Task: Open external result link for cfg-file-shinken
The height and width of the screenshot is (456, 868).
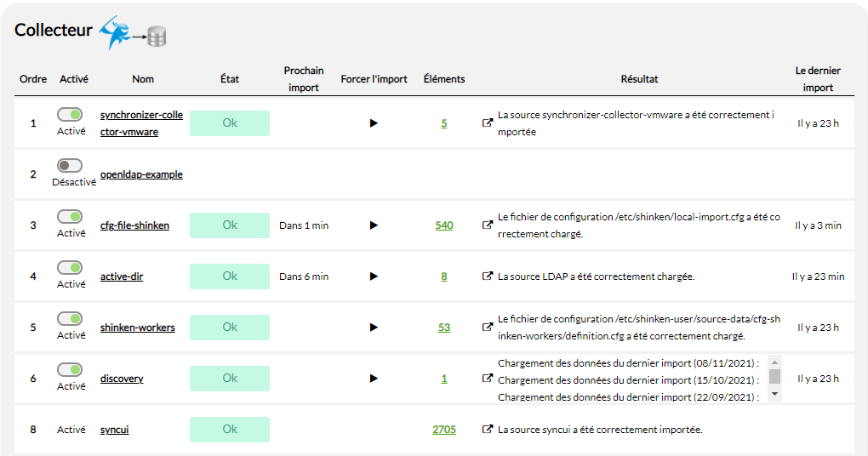Action: [488, 225]
